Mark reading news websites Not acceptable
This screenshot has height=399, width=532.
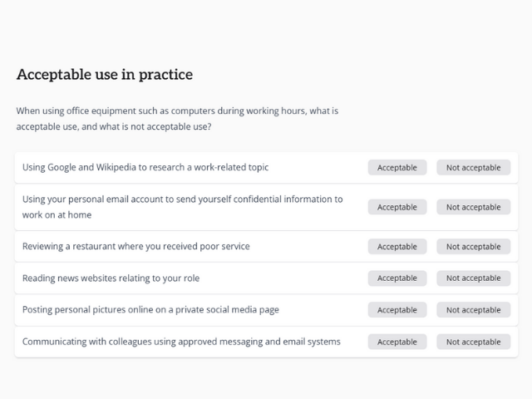pos(473,278)
